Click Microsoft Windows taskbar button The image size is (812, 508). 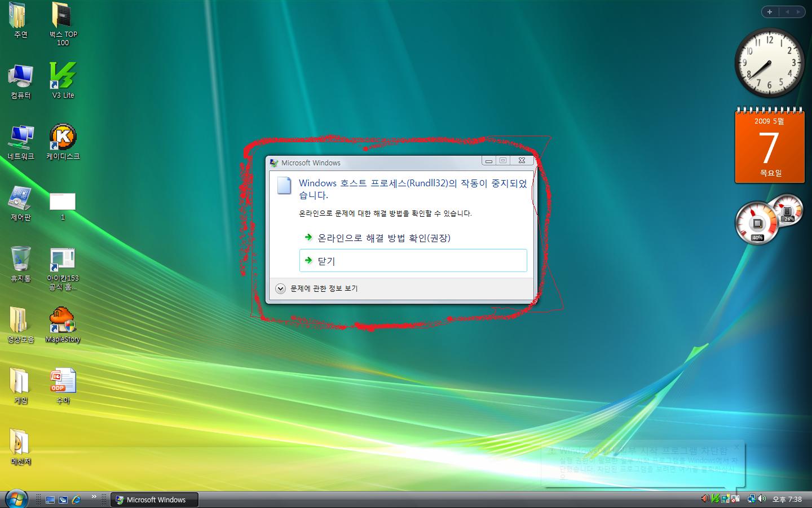coord(155,500)
